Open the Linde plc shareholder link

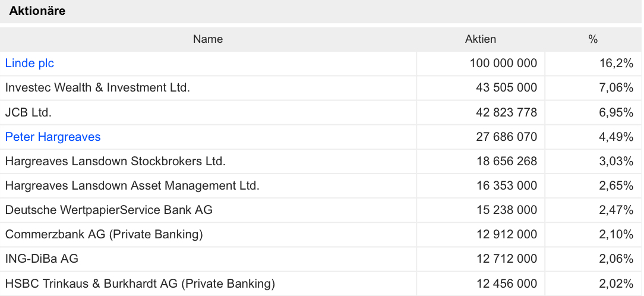[x=30, y=63]
